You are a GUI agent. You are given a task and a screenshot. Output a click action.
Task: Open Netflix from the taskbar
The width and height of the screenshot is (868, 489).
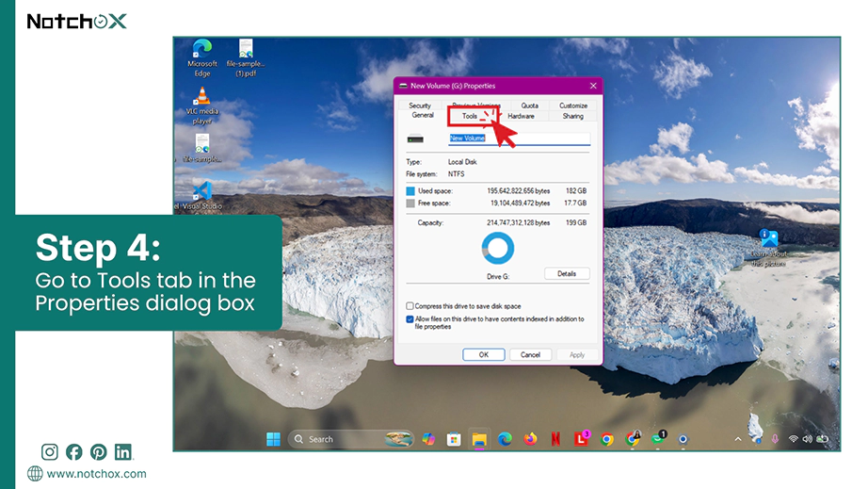[x=555, y=439]
